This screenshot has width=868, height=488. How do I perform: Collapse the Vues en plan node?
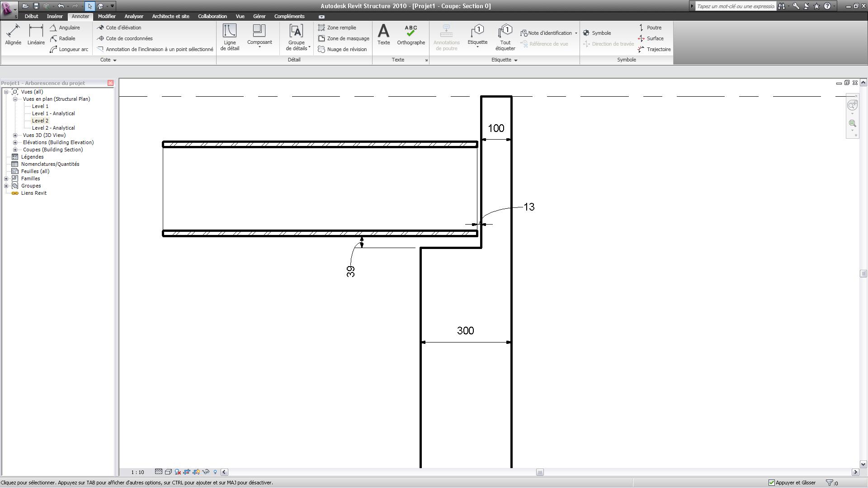[x=15, y=99]
